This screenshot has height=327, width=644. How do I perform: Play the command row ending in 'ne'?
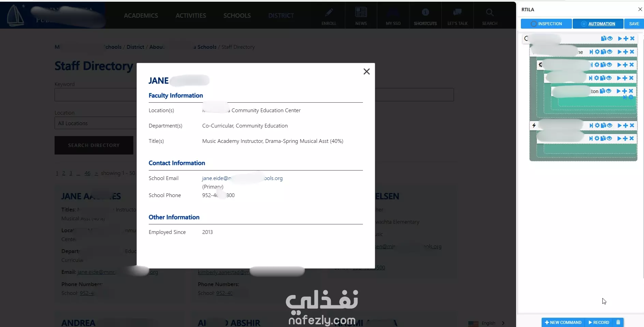619,52
